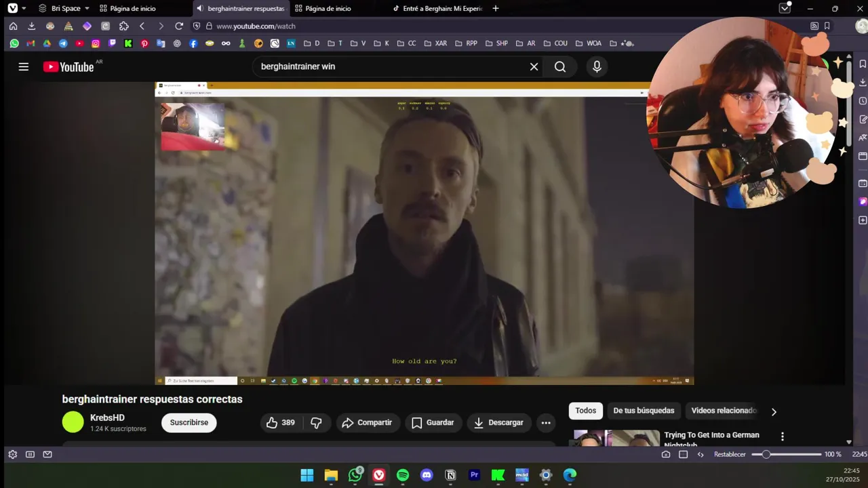Open the downloads panel icon in toolbar

(x=31, y=26)
